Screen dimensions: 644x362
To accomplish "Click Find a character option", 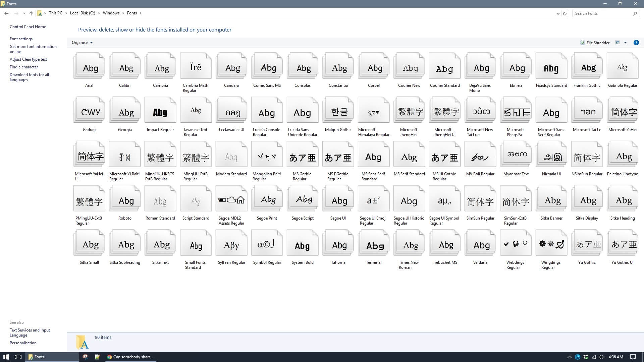I will (x=24, y=67).
